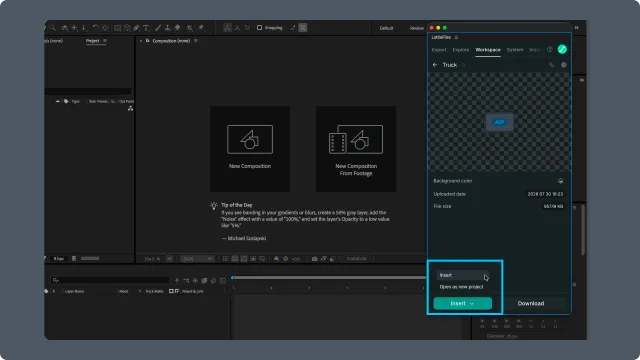This screenshot has height=360, width=640.
Task: Select the Zoom tool in After Effects toolbar
Action: tap(53, 28)
